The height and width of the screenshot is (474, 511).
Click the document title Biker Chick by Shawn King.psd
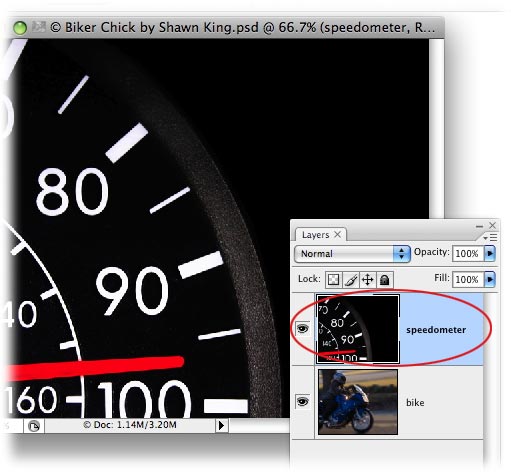(162, 27)
